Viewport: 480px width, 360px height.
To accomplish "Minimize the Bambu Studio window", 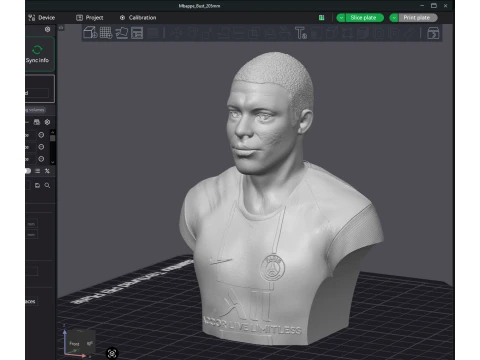I will tap(422, 6).
